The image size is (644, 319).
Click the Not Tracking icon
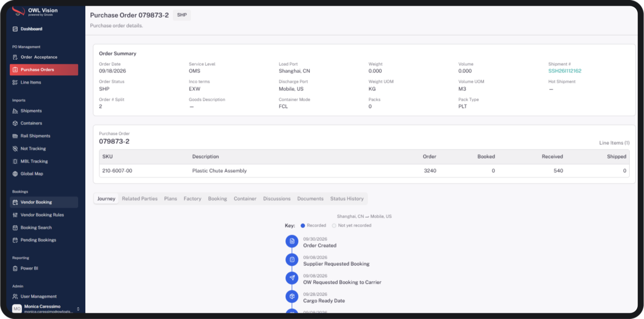pyautogui.click(x=15, y=149)
